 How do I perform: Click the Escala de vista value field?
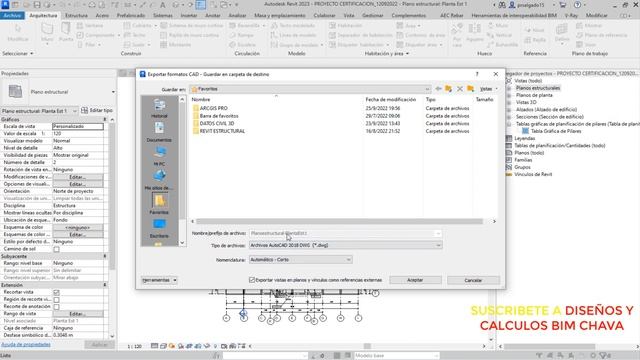(x=78, y=127)
